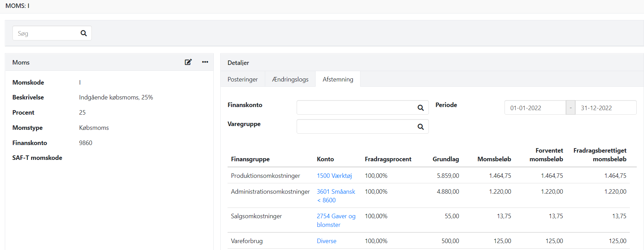Viewport: 644px width, 250px height.
Task: Click the magnifier icon in the Søg box
Action: click(x=84, y=33)
